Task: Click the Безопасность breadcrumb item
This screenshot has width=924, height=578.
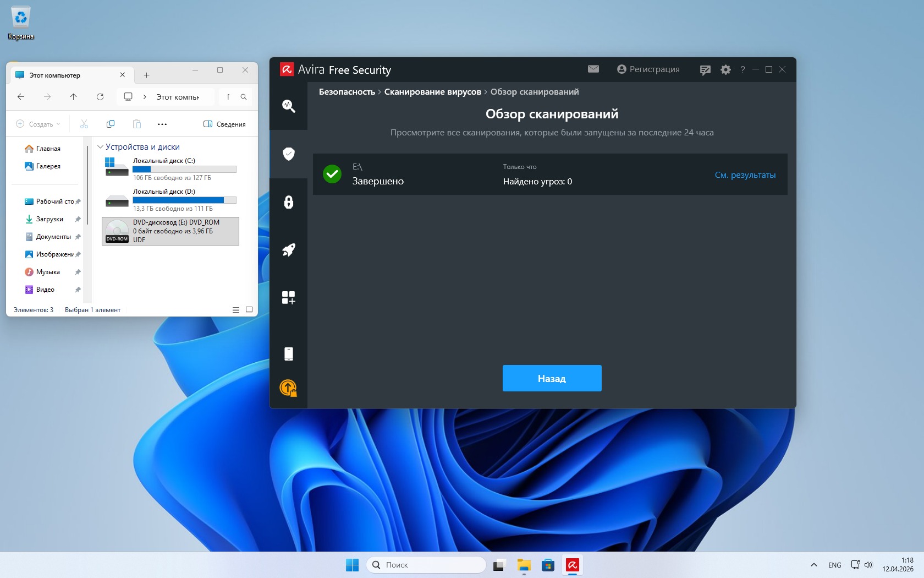Action: pyautogui.click(x=346, y=92)
